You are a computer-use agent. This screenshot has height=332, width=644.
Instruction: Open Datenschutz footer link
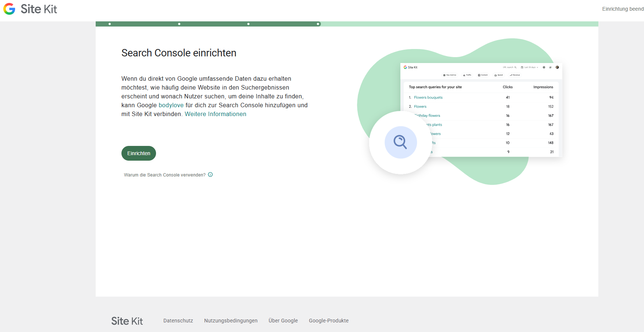click(x=178, y=321)
